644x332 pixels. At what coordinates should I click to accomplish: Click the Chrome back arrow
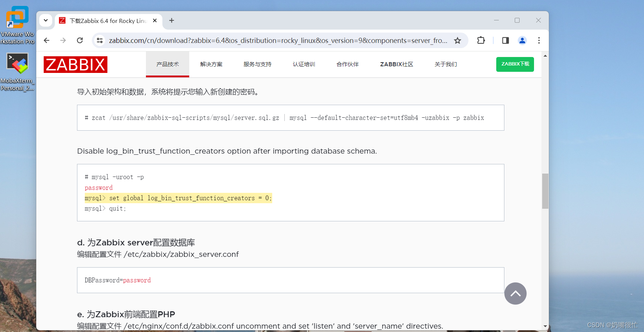pos(47,40)
